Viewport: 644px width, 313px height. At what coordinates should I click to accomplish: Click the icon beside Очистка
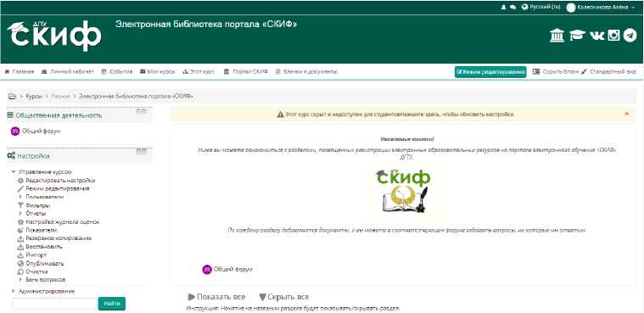coord(20,271)
